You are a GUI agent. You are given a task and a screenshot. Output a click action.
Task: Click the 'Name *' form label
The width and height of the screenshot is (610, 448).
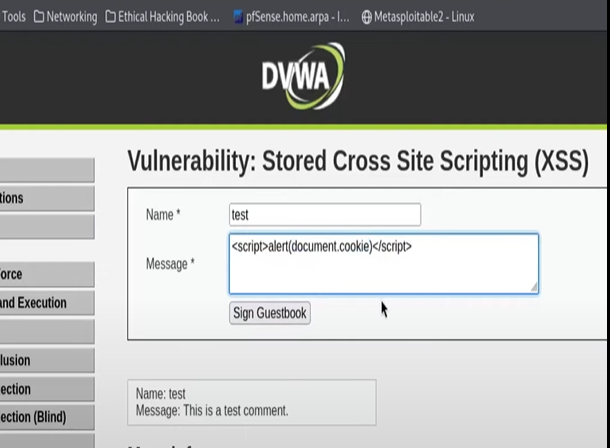pos(163,215)
